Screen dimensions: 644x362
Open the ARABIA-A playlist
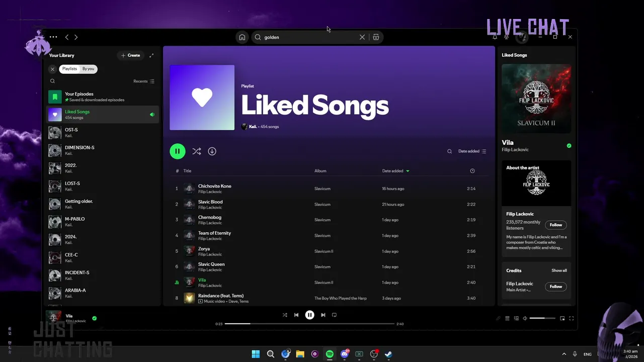(x=103, y=293)
